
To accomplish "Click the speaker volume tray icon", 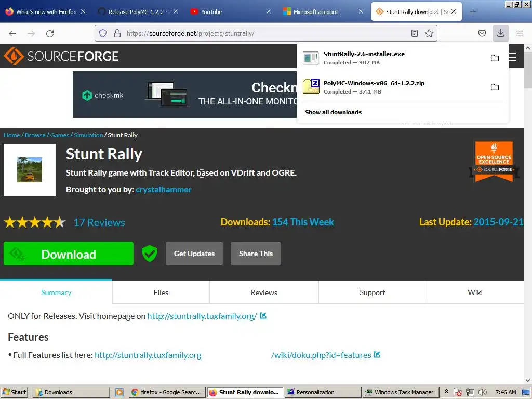I will click(482, 392).
